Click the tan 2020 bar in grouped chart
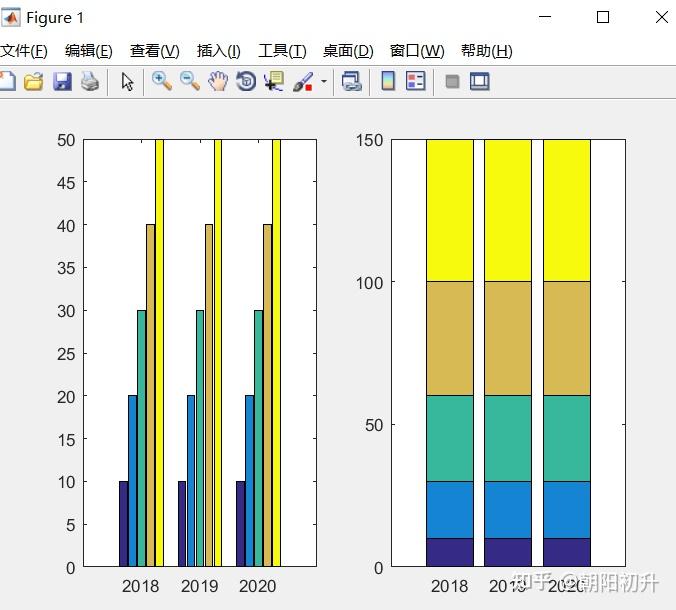676x610 pixels. pyautogui.click(x=267, y=395)
